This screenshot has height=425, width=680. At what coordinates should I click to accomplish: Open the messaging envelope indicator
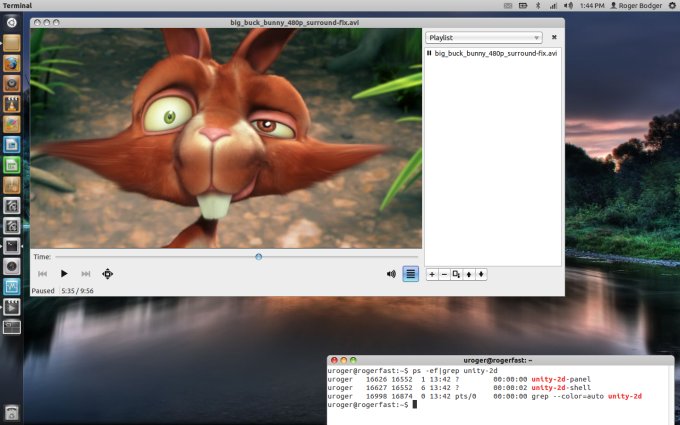pos(508,6)
